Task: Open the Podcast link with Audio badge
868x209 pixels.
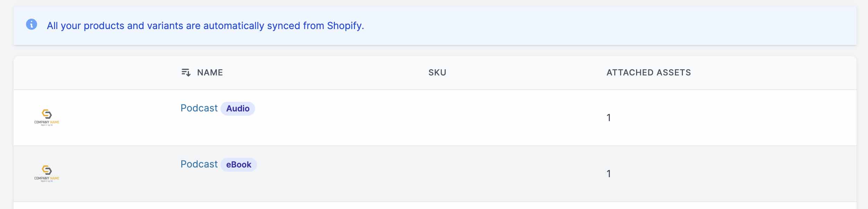Action: click(199, 108)
